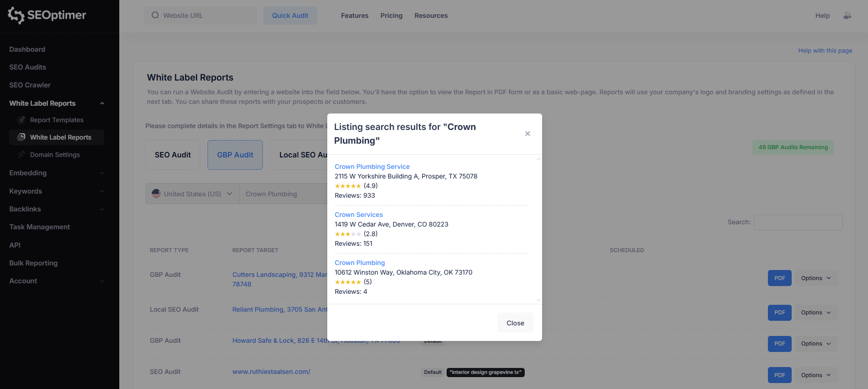Open Task Management in the sidebar
Screen dimensions: 868x389
40,227
